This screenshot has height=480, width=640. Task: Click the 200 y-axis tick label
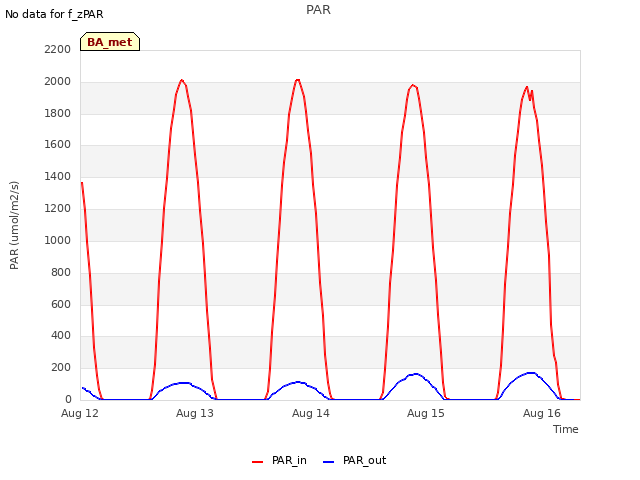(x=61, y=367)
